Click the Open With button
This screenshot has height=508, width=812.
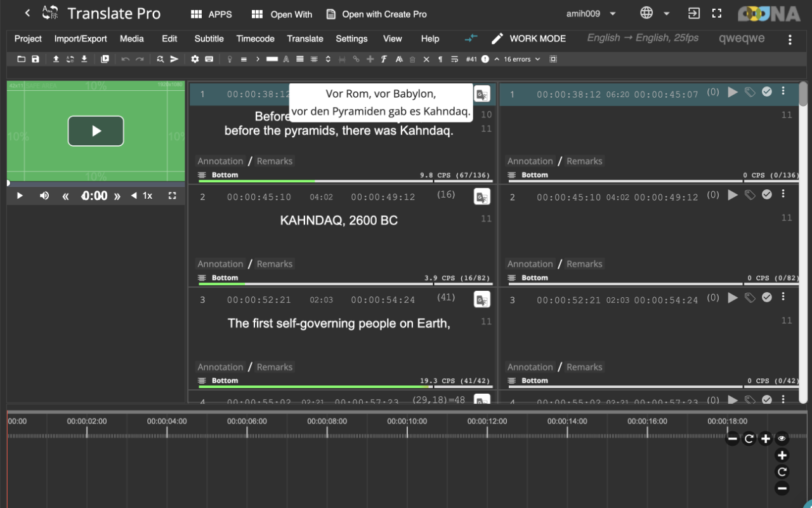click(x=282, y=14)
